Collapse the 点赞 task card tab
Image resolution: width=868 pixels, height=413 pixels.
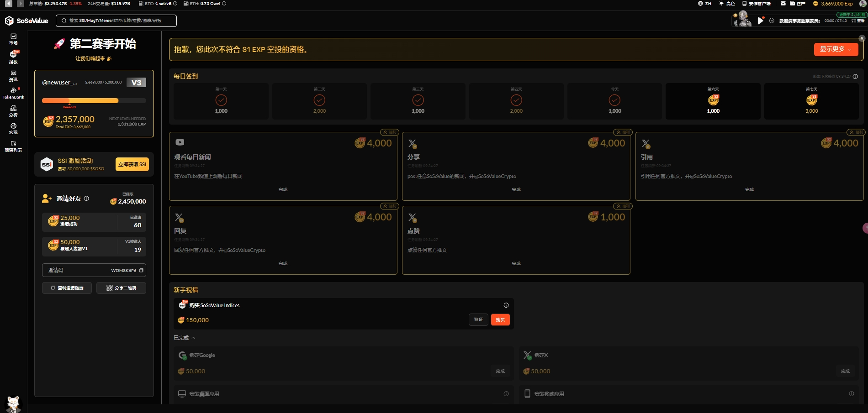[623, 206]
